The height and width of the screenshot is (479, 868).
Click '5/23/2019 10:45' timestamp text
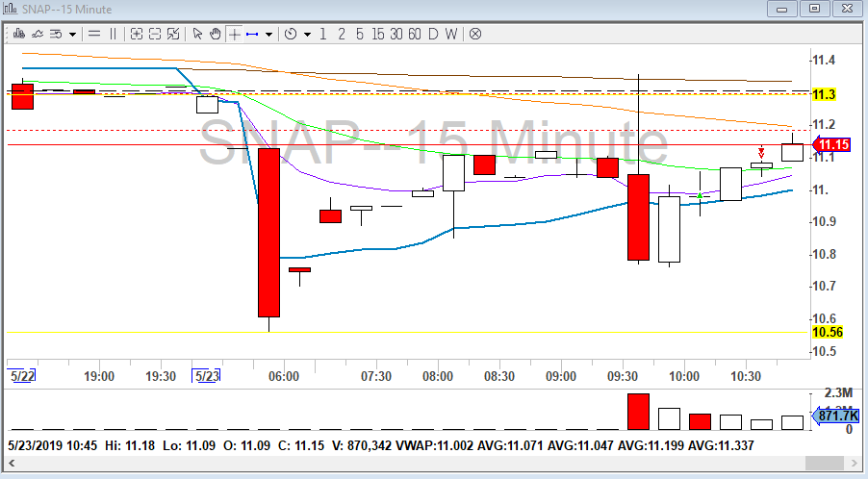[53, 445]
